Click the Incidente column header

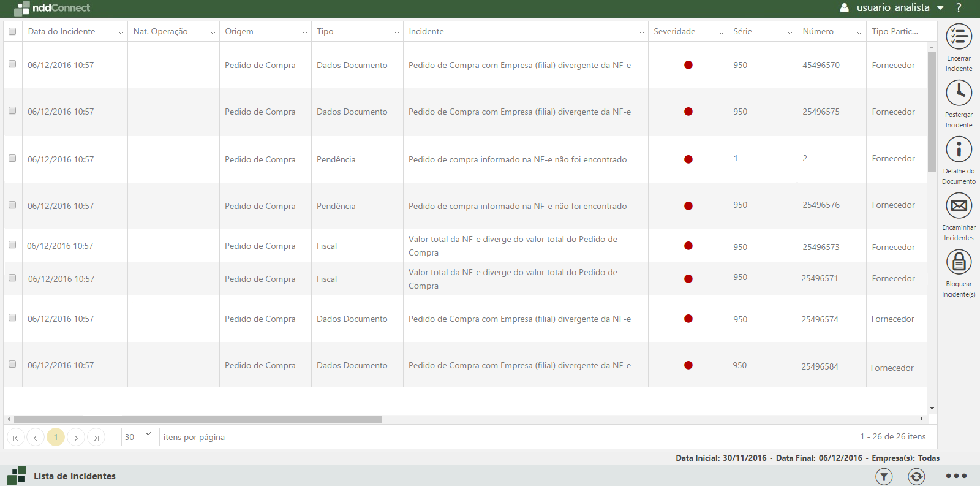pos(426,31)
